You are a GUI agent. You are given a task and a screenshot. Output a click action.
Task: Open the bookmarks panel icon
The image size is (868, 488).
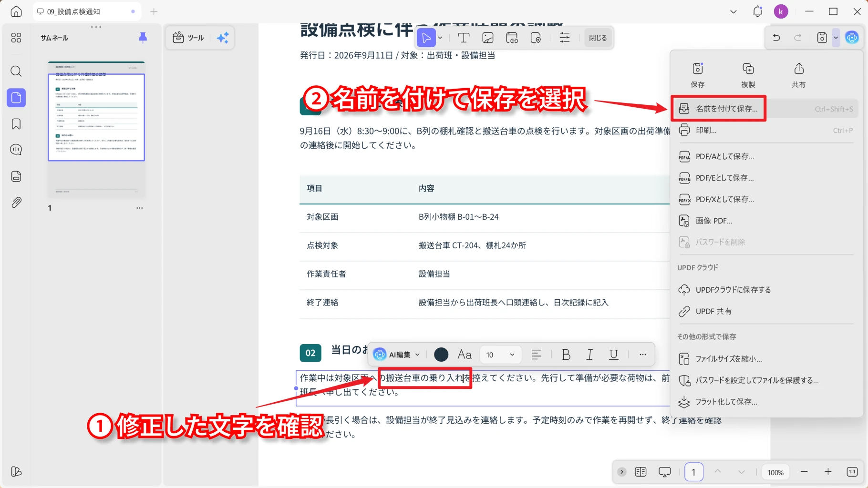pos(16,124)
